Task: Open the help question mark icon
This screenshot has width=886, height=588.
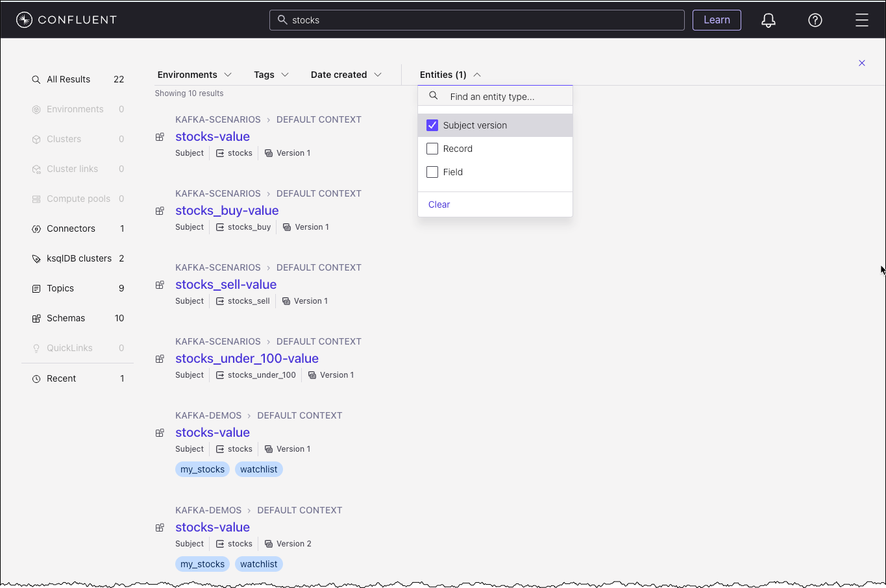Action: pos(815,20)
